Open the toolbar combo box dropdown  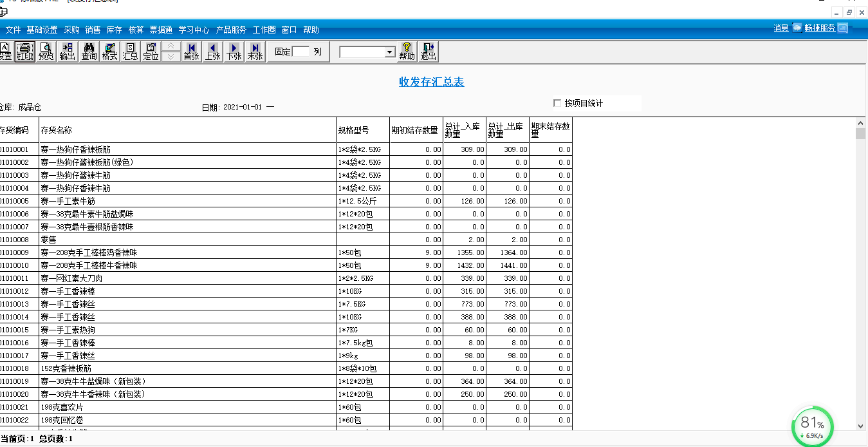pyautogui.click(x=389, y=52)
